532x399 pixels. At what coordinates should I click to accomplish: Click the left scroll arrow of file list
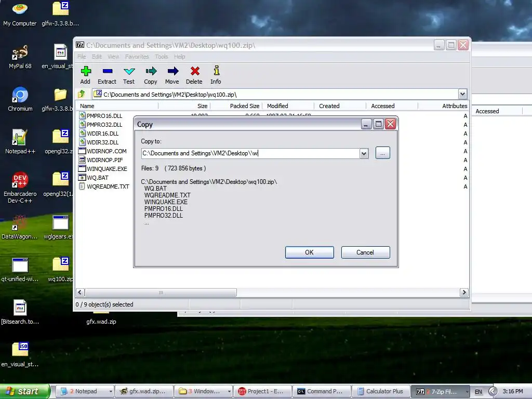point(80,292)
